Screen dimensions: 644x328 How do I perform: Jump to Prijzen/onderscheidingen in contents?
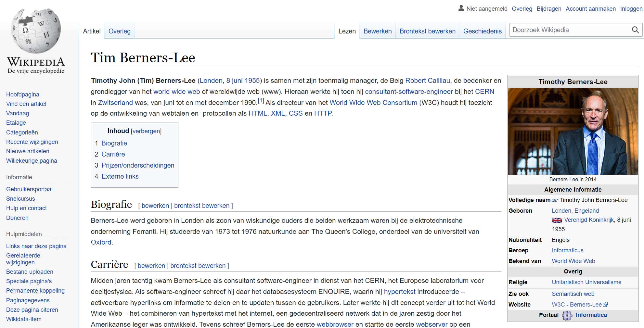pos(138,165)
